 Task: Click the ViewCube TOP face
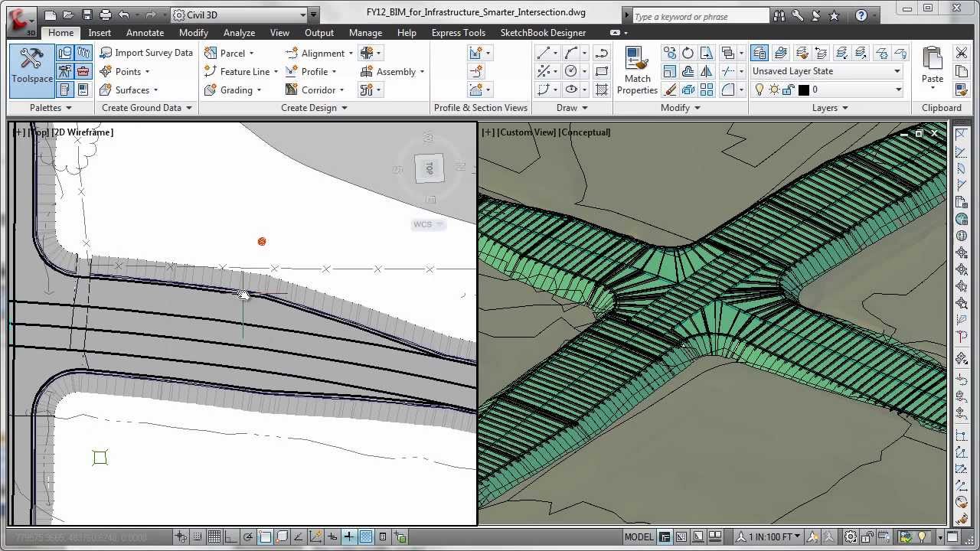pyautogui.click(x=430, y=168)
